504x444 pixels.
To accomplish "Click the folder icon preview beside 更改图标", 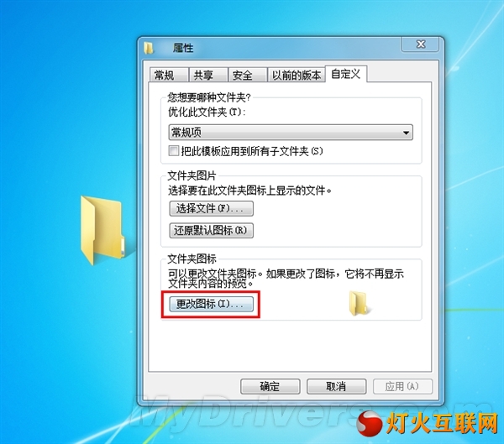I will (x=359, y=303).
